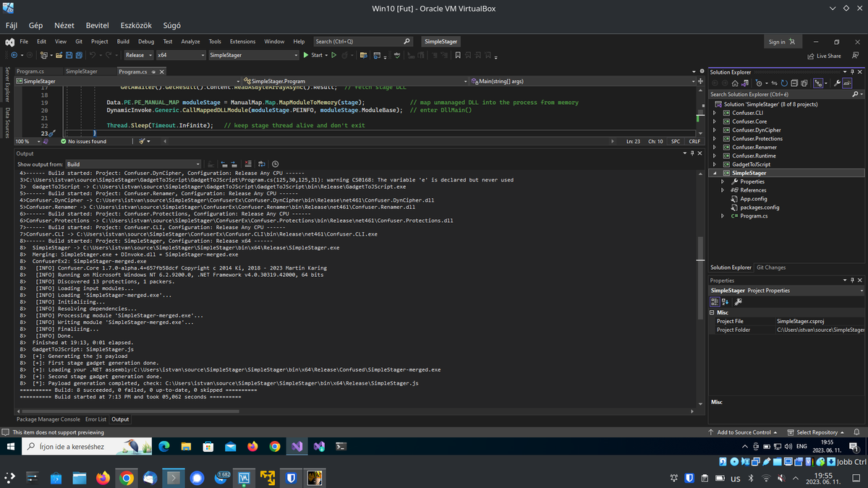This screenshot has height=488, width=868.
Task: Switch to the SimpleStager editor tab
Action: (81, 72)
